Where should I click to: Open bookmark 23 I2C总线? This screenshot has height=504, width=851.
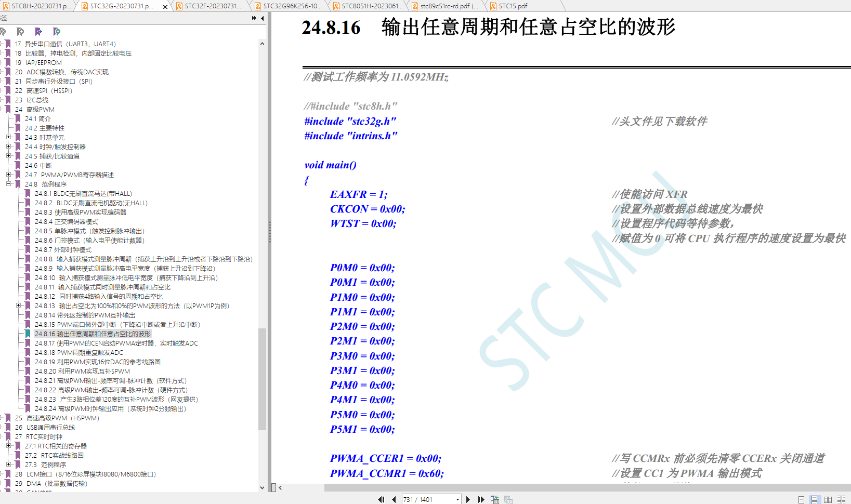(31, 100)
